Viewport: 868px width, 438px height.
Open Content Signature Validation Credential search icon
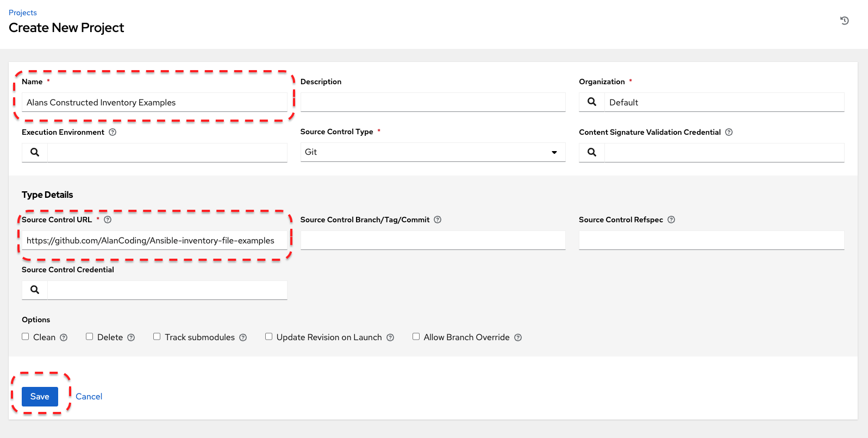click(x=592, y=152)
